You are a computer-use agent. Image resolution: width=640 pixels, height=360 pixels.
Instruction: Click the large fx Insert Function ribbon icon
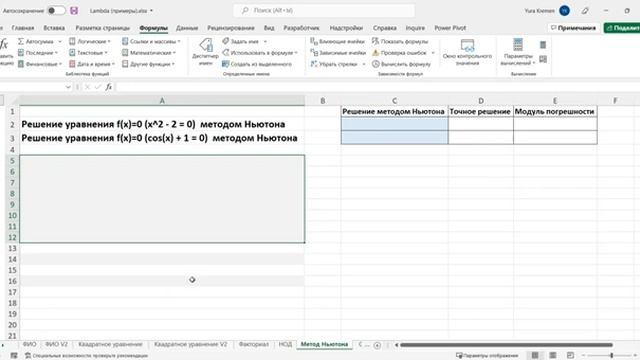(4, 44)
